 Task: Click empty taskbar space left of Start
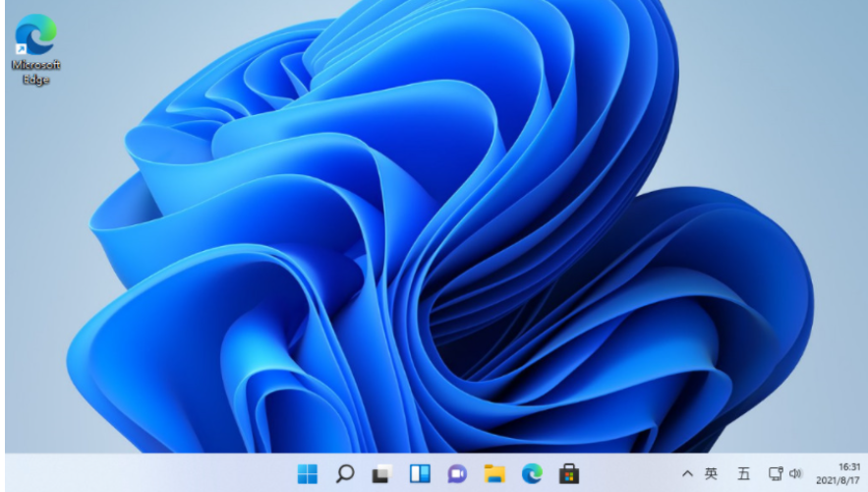point(147,473)
